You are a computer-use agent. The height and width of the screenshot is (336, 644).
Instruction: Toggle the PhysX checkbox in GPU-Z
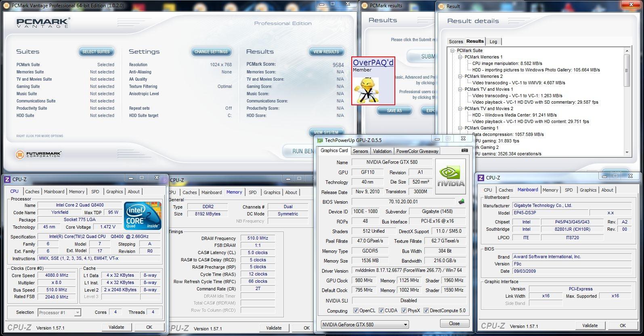click(x=404, y=311)
